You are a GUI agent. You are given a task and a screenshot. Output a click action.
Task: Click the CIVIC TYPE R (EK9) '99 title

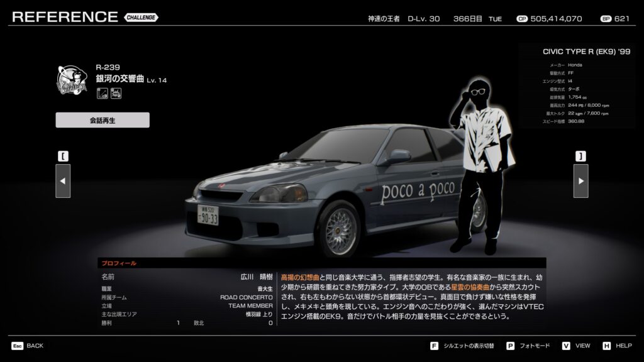click(x=586, y=52)
